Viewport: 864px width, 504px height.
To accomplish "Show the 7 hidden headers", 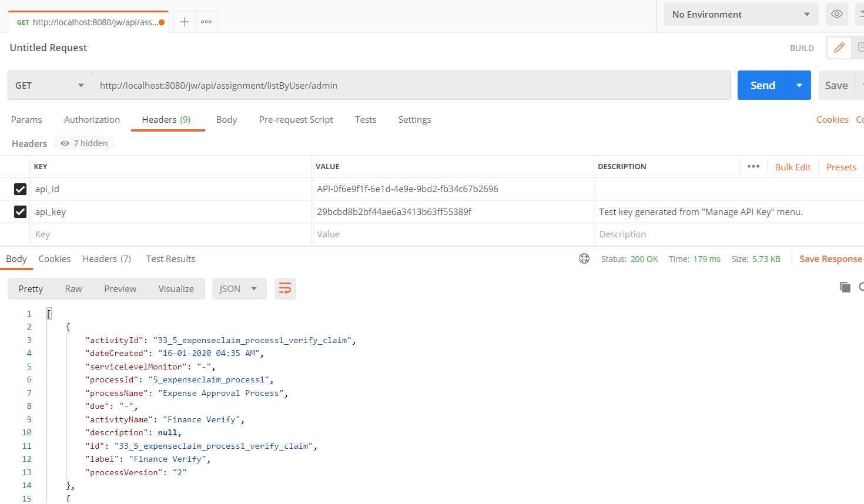I will click(x=83, y=143).
